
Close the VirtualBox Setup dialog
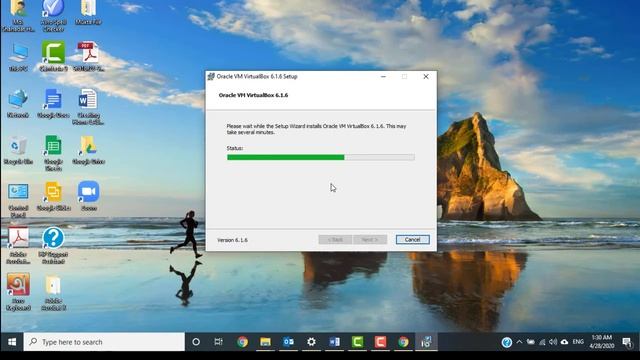(426, 76)
